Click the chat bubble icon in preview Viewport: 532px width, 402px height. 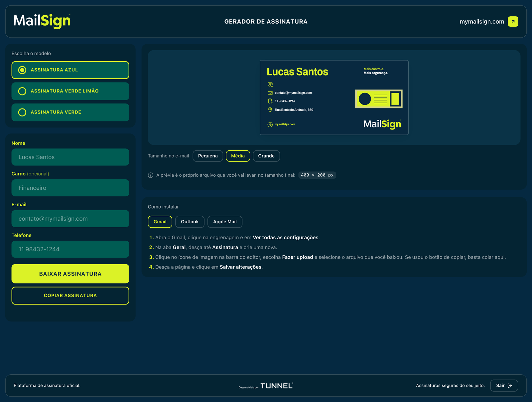[x=270, y=85]
